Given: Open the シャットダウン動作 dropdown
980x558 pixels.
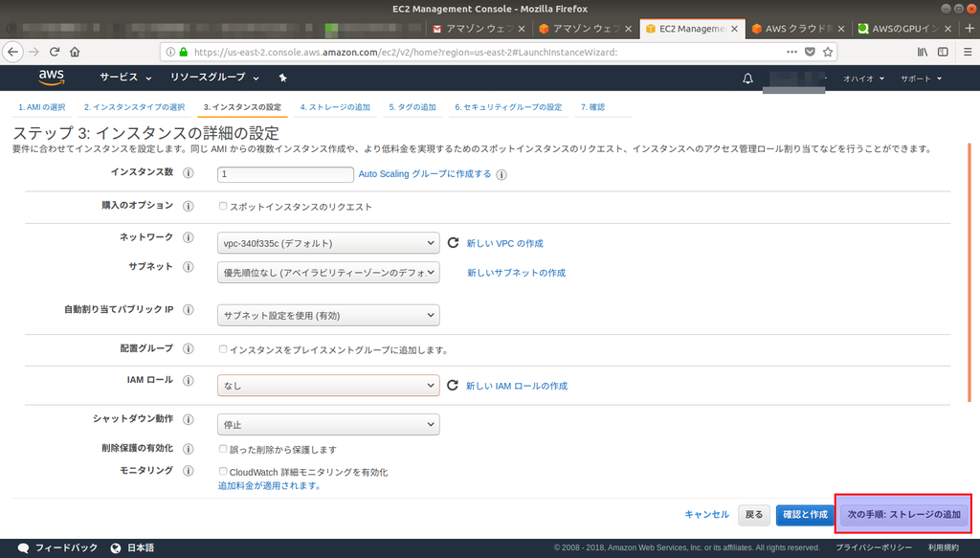Looking at the screenshot, I should tap(328, 424).
